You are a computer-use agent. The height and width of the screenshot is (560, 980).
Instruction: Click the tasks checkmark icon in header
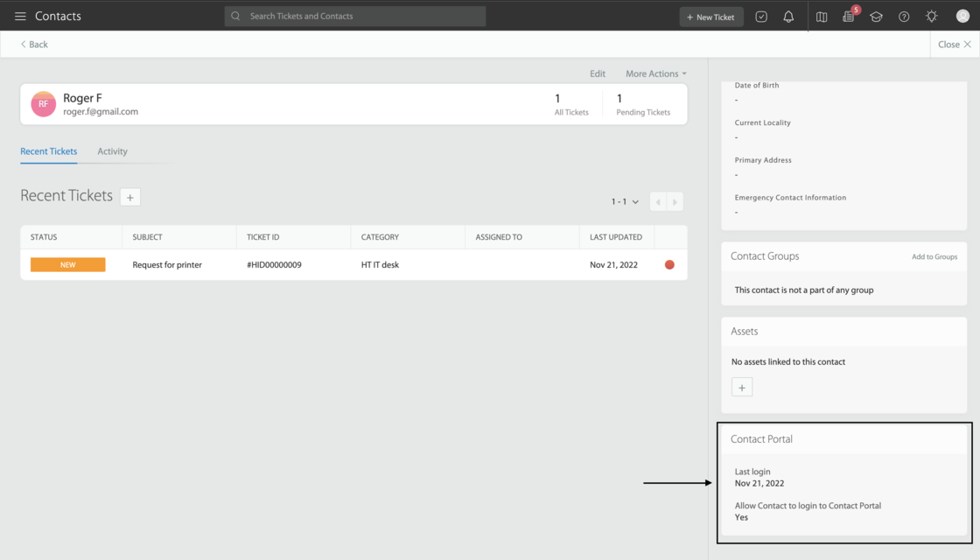(761, 17)
